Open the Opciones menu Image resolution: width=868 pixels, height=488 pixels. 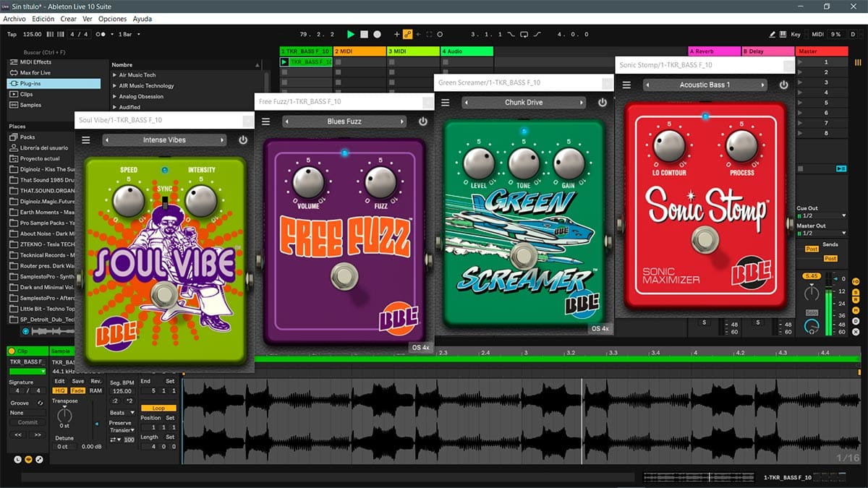112,19
